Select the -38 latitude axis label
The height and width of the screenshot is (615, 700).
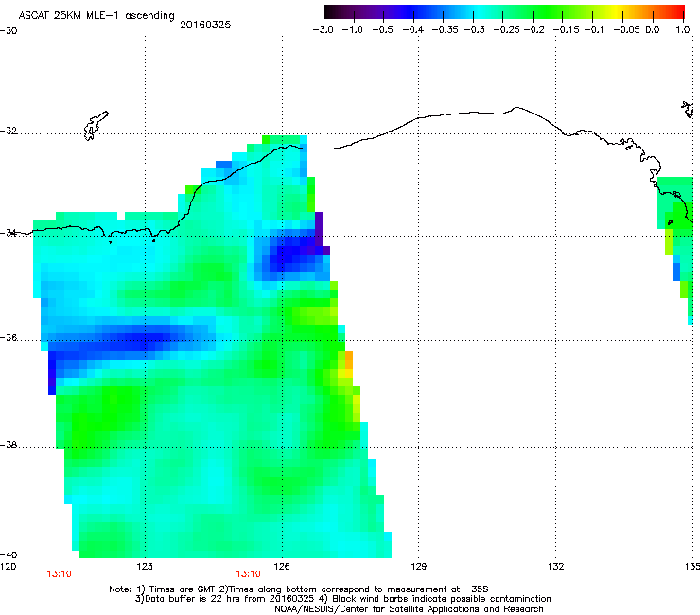9,445
